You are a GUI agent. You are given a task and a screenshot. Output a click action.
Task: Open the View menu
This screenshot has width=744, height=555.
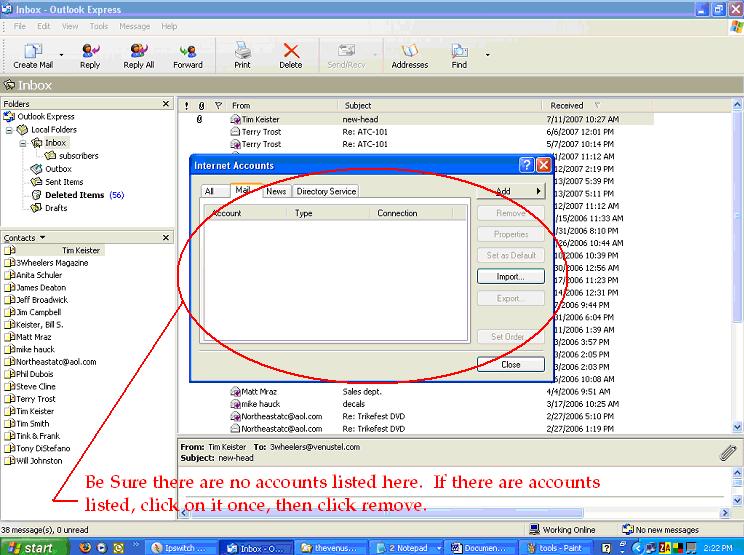pos(70,26)
